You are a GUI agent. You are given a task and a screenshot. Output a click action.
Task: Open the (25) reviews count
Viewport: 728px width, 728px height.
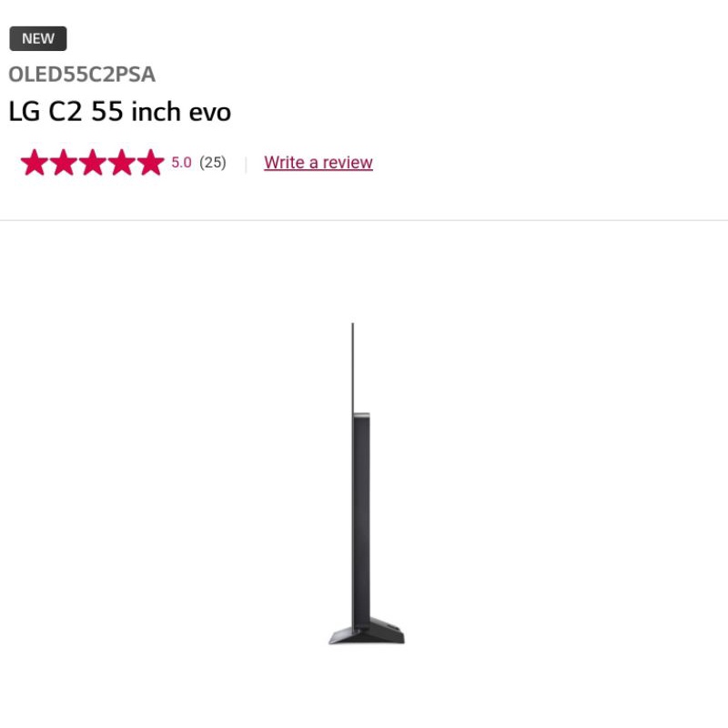213,163
